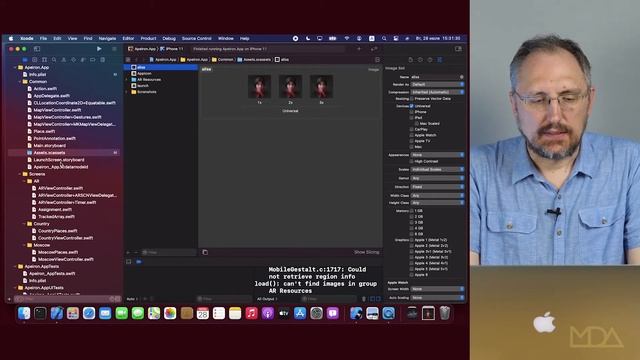Click the related items grid icon in the jump bar
This screenshot has width=640, height=360.
pos(128,60)
